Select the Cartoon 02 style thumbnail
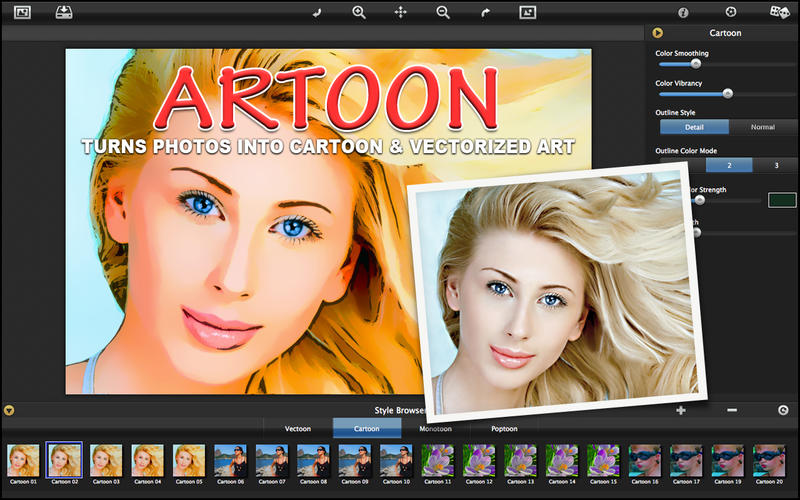 [64, 460]
